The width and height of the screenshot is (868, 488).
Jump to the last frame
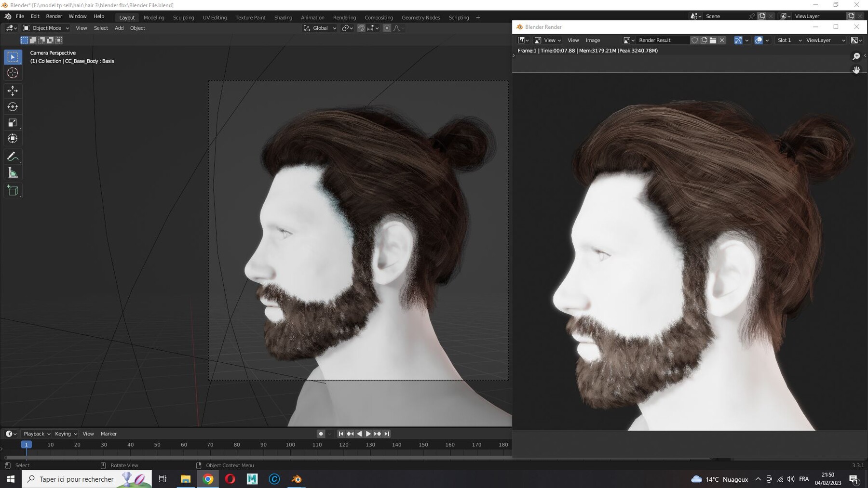tap(387, 434)
